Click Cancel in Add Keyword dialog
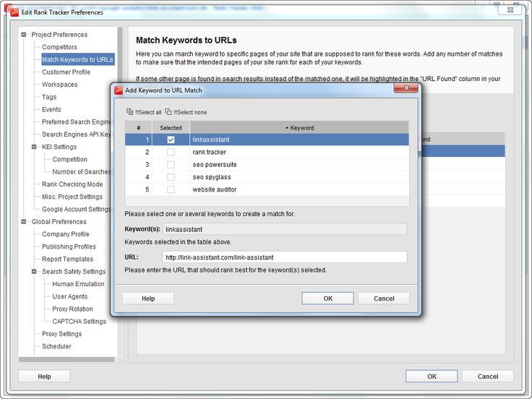Viewport: 532px width, 399px height. [384, 299]
